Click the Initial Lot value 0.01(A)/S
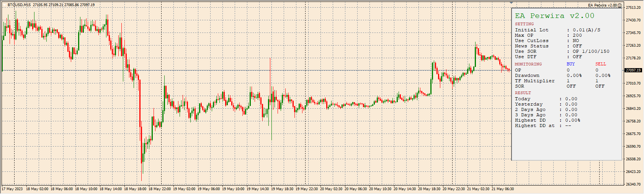 [587, 30]
